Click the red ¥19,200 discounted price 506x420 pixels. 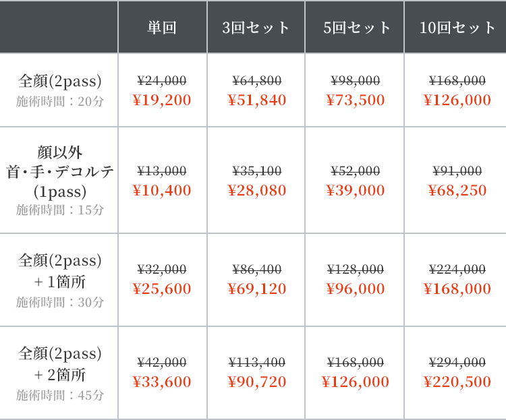(162, 100)
